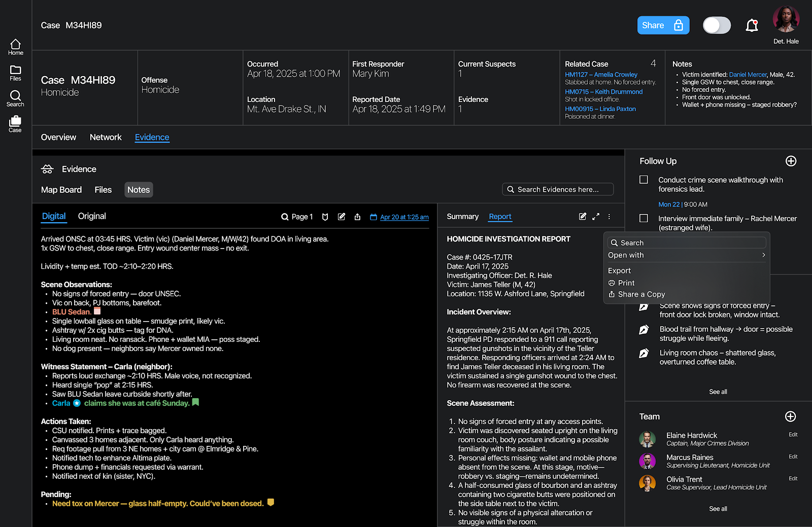Viewport: 812px width, 527px height.
Task: Click the share upload icon in the note toolbar
Action: pyautogui.click(x=357, y=217)
